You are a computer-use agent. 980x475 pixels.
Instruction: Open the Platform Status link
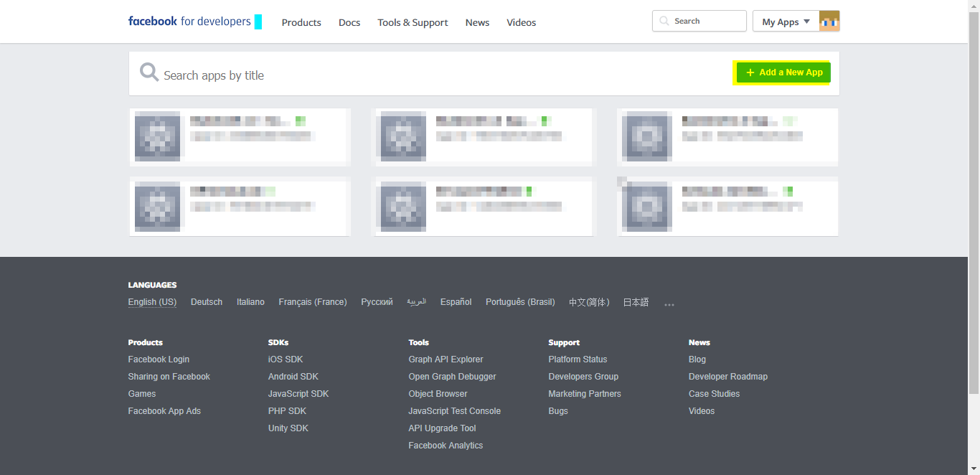point(578,359)
